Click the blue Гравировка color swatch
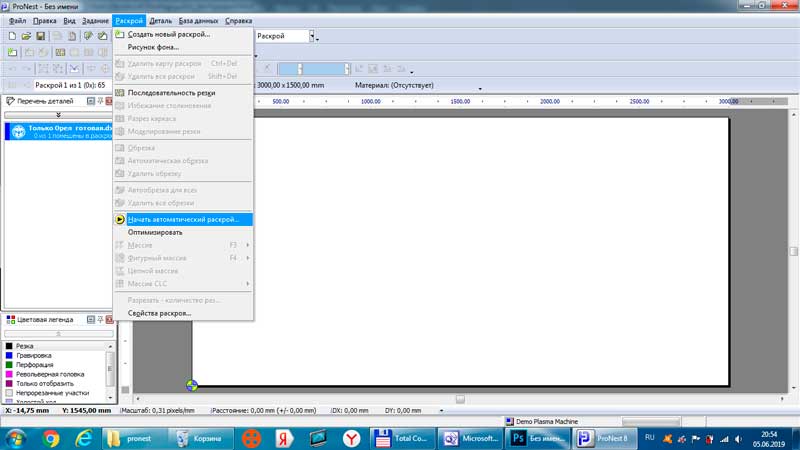 coord(9,355)
